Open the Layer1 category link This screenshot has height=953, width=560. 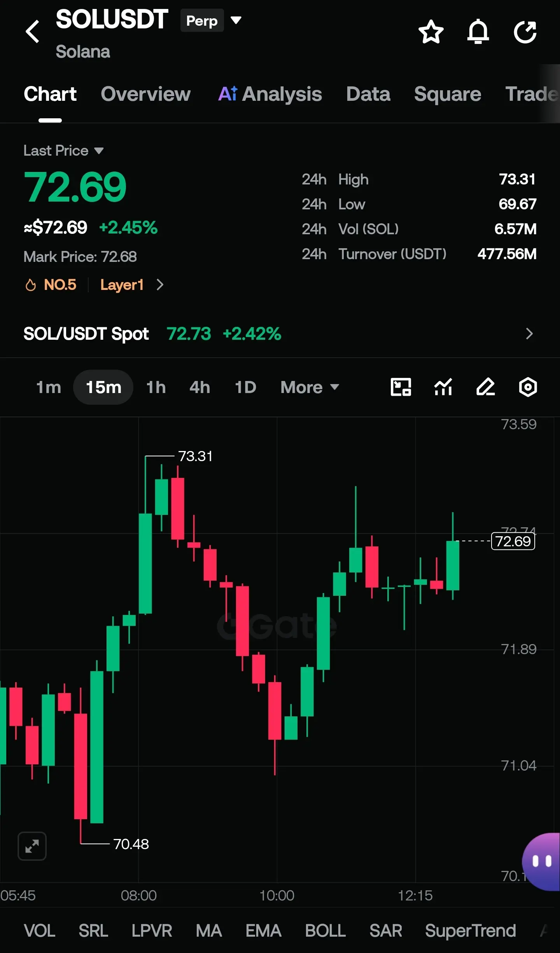(122, 285)
